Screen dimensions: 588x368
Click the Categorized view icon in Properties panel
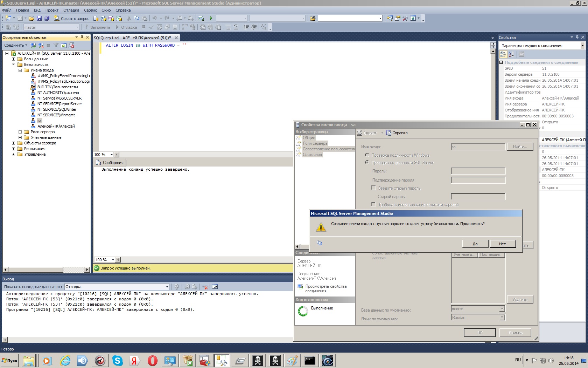click(x=503, y=54)
